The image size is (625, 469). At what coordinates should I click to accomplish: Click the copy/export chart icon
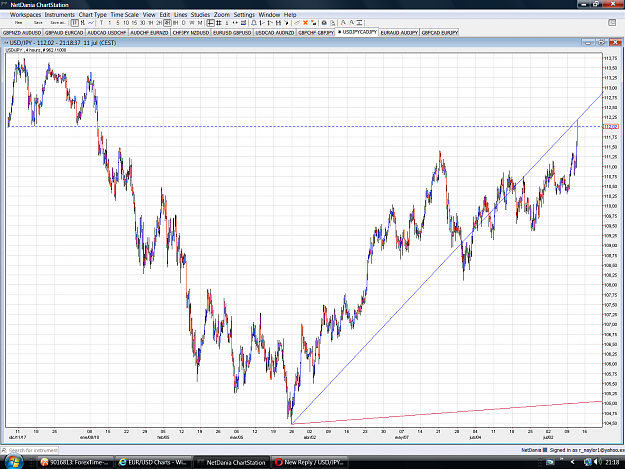(332, 23)
